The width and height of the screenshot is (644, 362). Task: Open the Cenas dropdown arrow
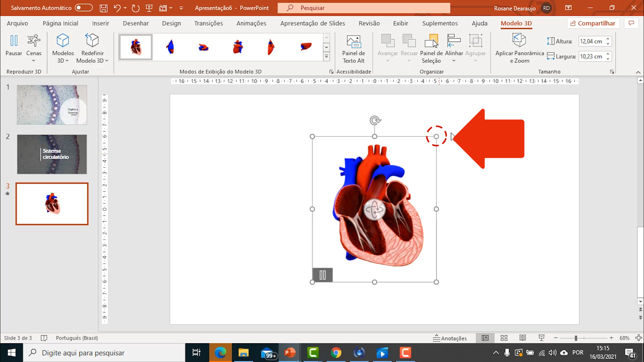pos(34,60)
